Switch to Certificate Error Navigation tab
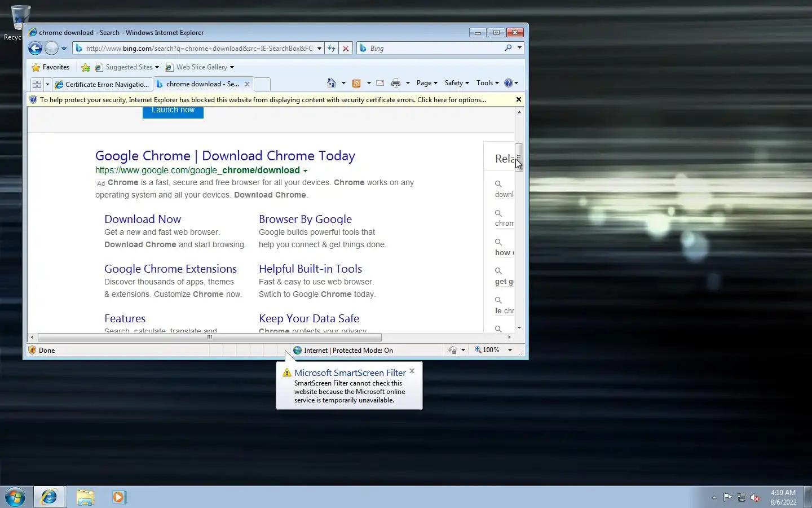This screenshot has width=812, height=508. click(x=103, y=84)
